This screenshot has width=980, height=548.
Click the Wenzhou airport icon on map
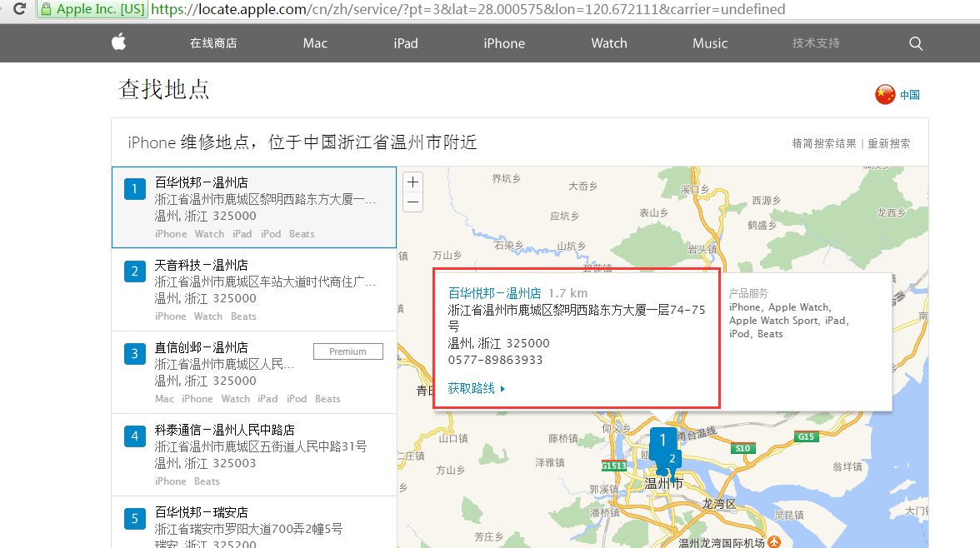click(774, 541)
